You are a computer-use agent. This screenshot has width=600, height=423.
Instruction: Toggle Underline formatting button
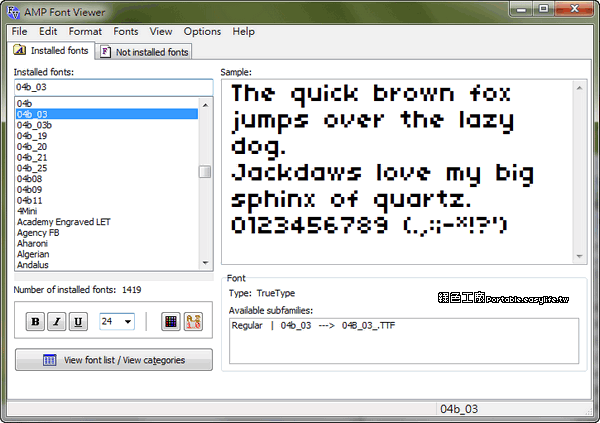point(78,321)
